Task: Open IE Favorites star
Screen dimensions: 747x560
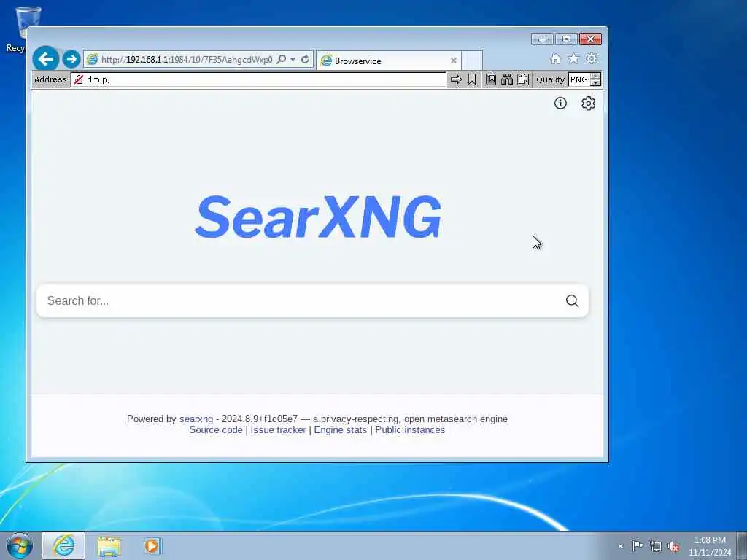Action: pos(573,58)
